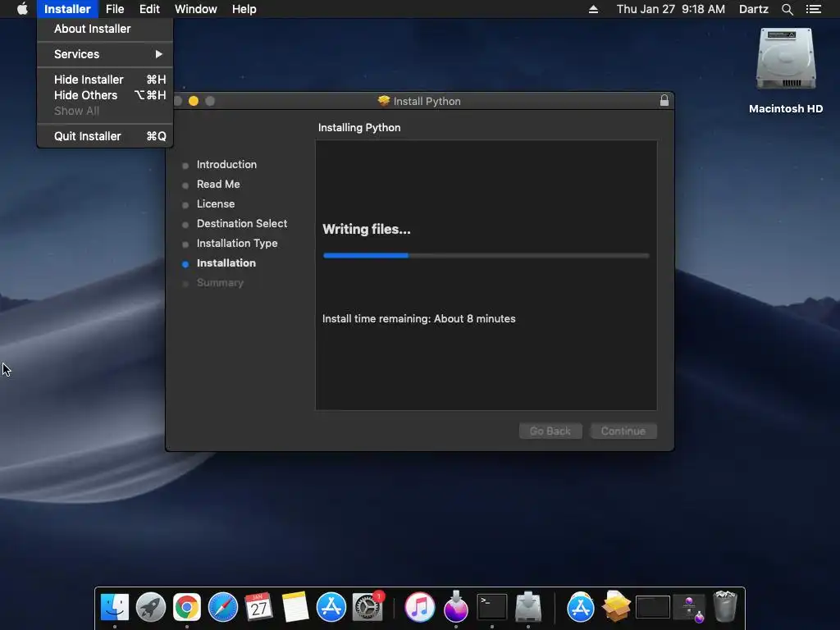The image size is (840, 630).
Task: Launch Google Chrome from the dock
Action: pos(186,607)
